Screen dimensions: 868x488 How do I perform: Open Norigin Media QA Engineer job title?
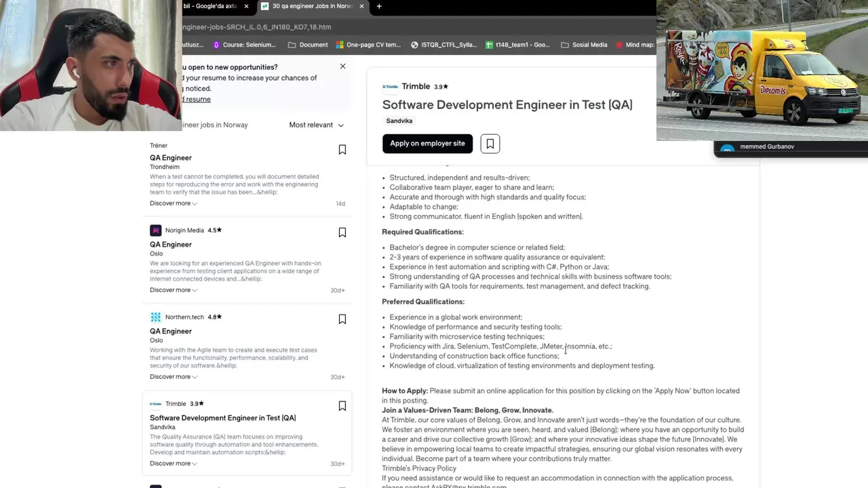coord(171,245)
